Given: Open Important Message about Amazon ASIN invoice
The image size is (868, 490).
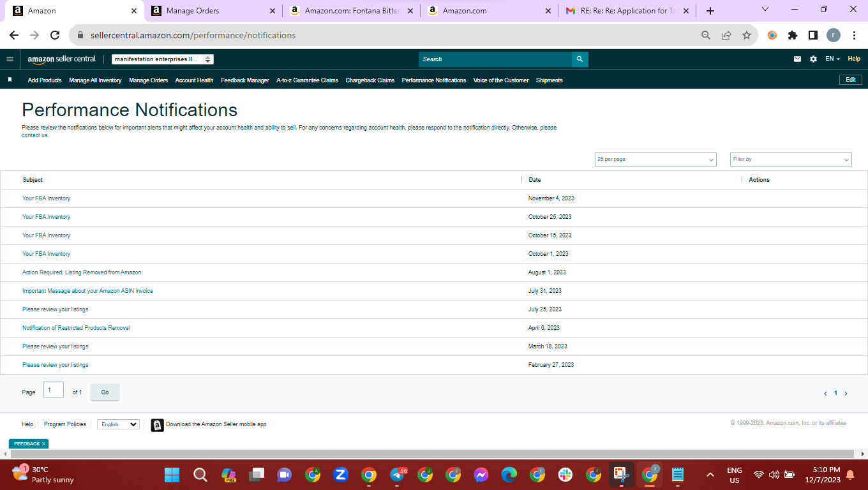Looking at the screenshot, I should pyautogui.click(x=87, y=291).
